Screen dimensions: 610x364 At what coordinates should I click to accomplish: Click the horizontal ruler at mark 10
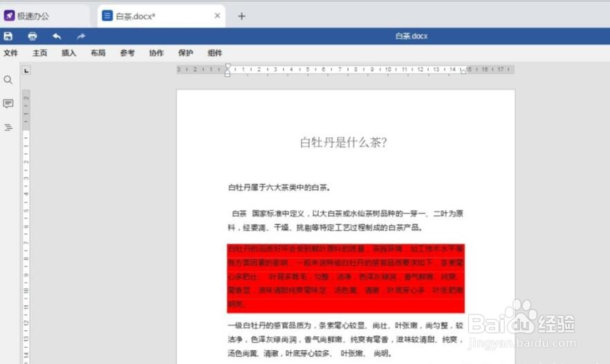(x=388, y=70)
